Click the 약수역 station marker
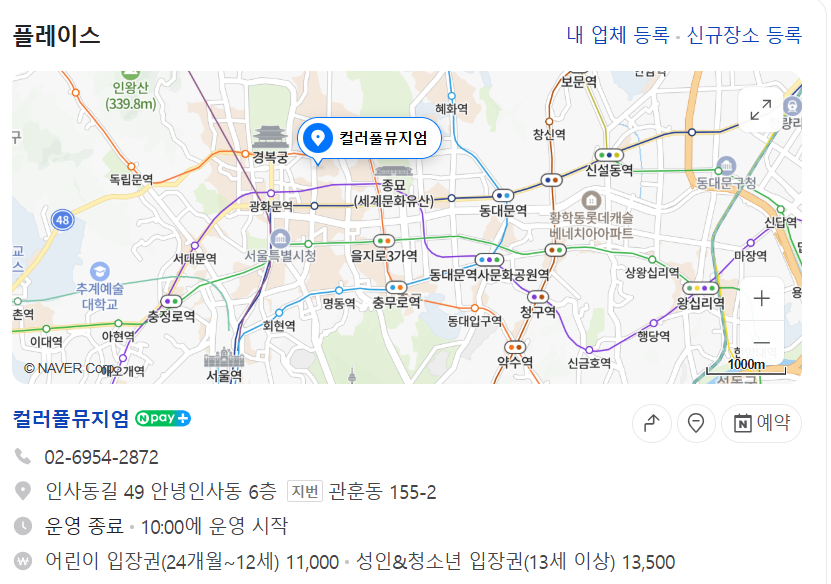This screenshot has height=584, width=831. click(x=514, y=347)
